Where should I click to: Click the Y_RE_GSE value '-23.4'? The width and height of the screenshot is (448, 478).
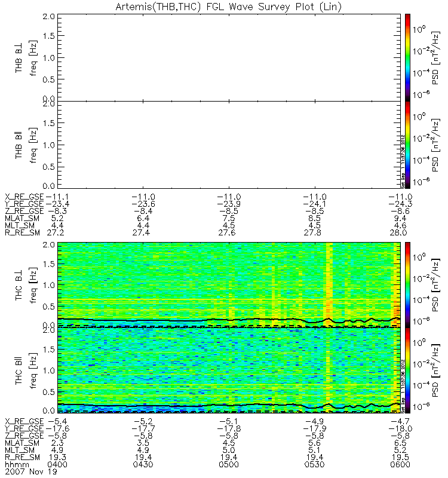point(57,204)
